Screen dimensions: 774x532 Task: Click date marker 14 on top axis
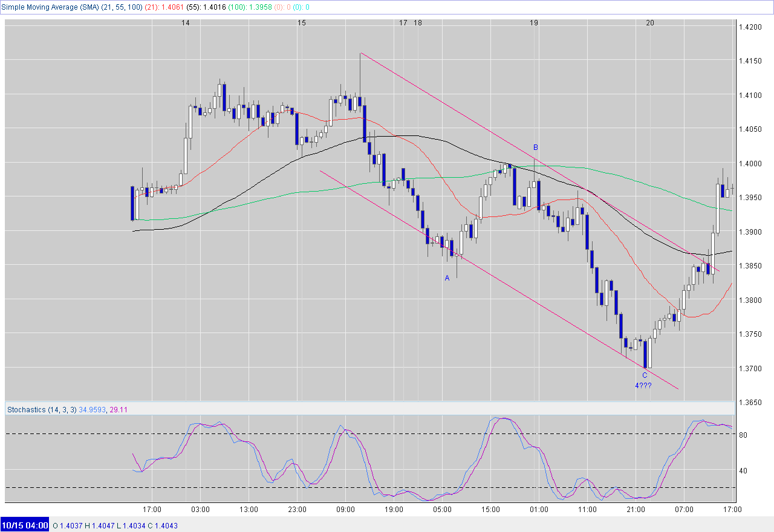186,22
